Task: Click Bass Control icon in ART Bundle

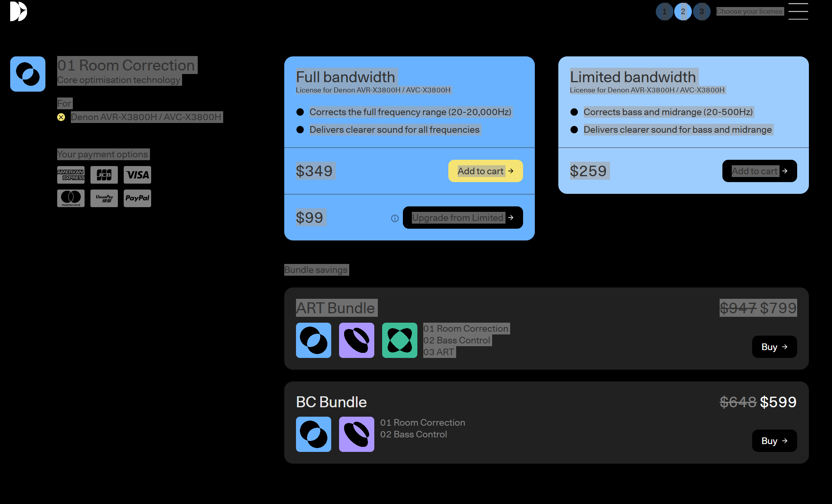Action: tap(357, 340)
